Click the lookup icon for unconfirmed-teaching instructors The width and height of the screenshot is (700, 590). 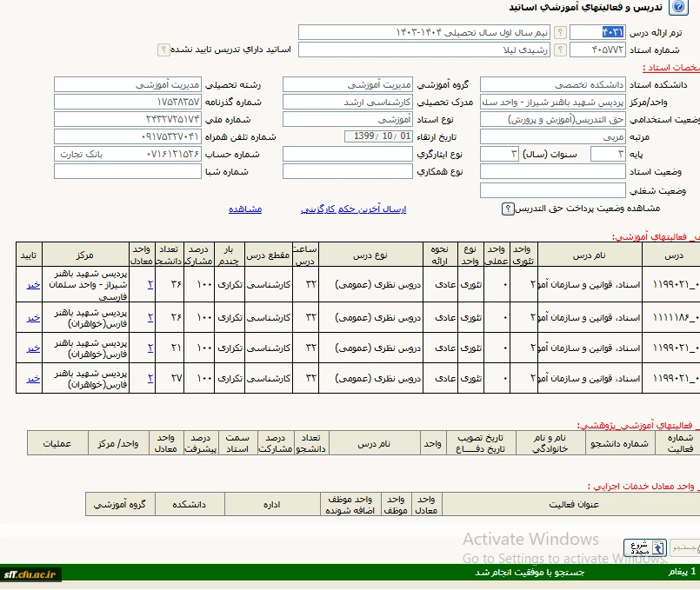(x=163, y=50)
